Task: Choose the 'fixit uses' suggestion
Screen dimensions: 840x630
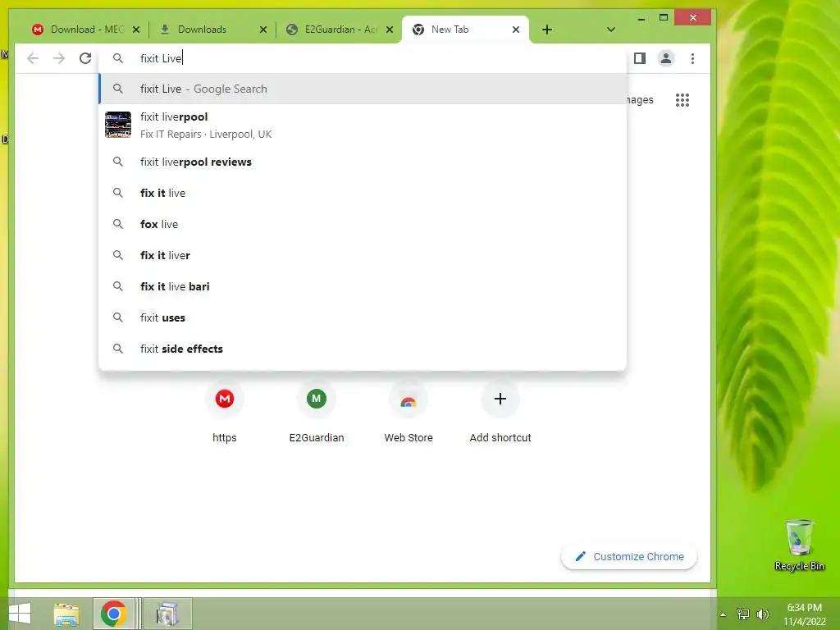Action: click(363, 317)
